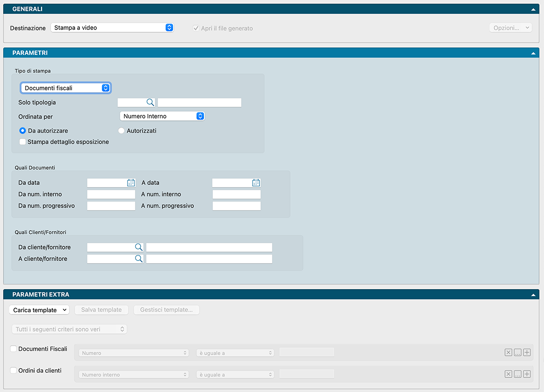544x392 pixels.
Task: Collapse the GENERALI section
Action: click(533, 9)
